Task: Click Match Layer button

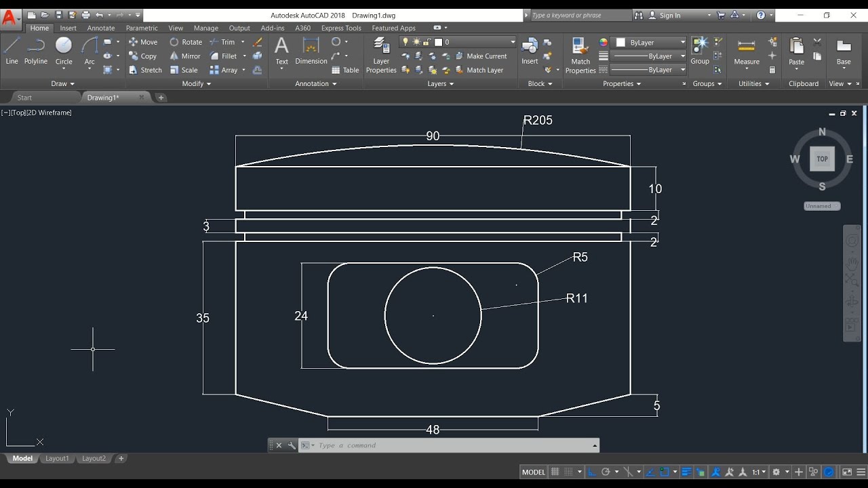Action: tap(479, 70)
